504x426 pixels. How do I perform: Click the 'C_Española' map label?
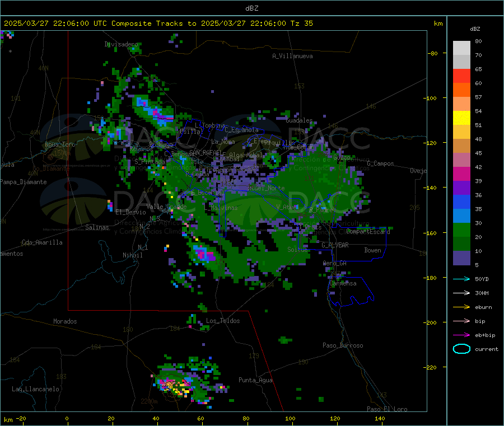point(241,130)
